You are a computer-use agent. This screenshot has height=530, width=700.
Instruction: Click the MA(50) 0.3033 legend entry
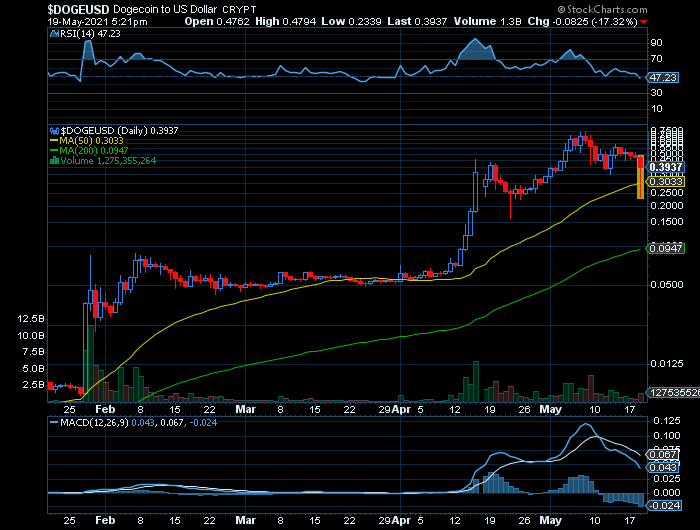click(92, 141)
